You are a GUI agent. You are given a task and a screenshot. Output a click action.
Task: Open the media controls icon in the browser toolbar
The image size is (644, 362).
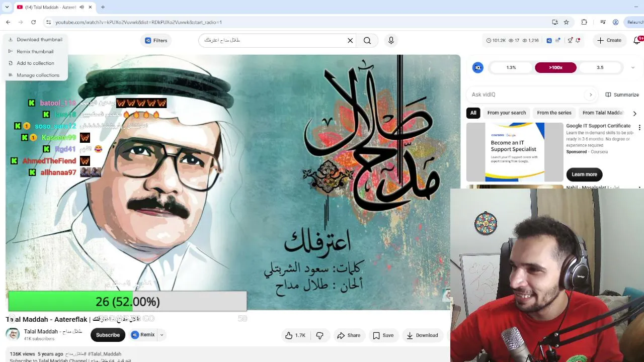tap(603, 22)
